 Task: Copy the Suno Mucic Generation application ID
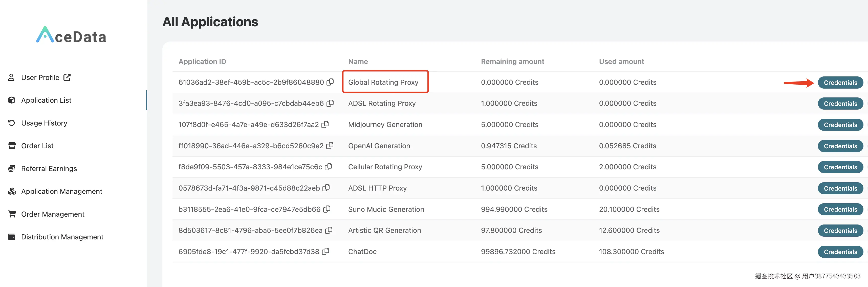click(x=327, y=209)
